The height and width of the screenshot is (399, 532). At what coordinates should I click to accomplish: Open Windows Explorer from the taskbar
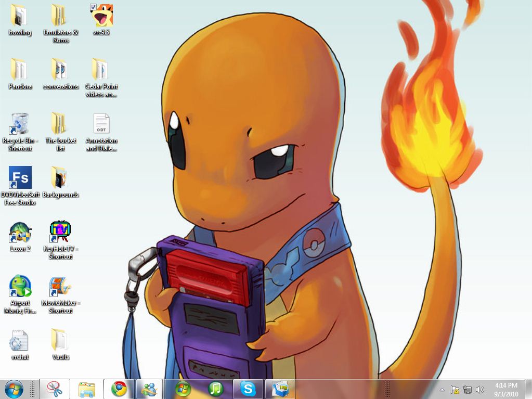click(x=86, y=389)
